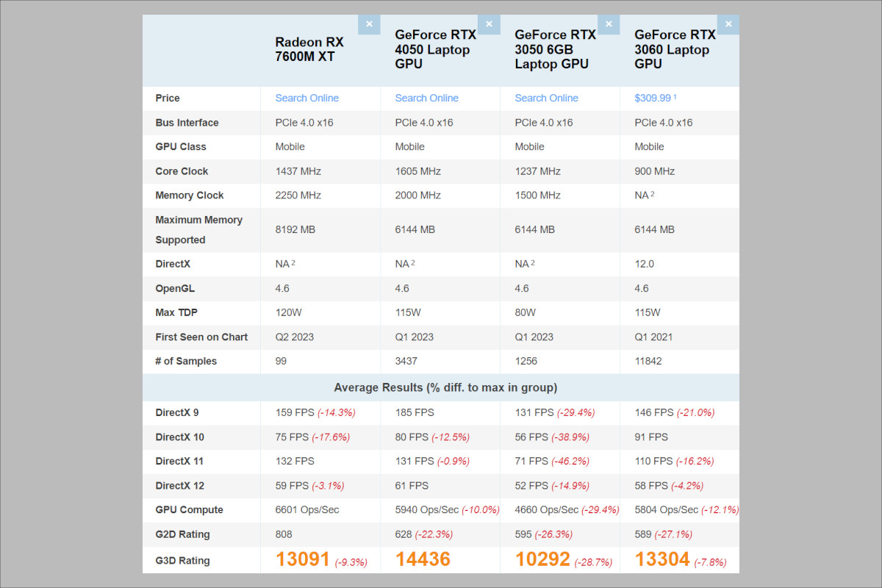Viewport: 882px width, 588px height.
Task: Remove Radeon RX 7600M XT column
Action: click(369, 24)
